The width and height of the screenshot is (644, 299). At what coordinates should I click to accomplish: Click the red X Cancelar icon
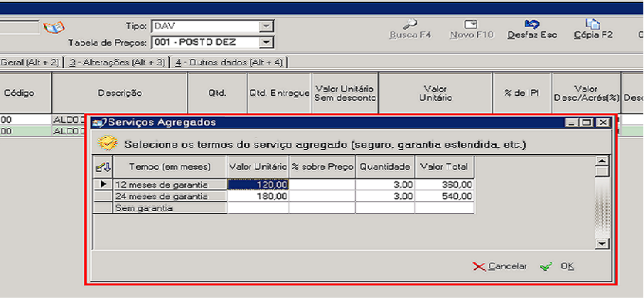pos(479,266)
